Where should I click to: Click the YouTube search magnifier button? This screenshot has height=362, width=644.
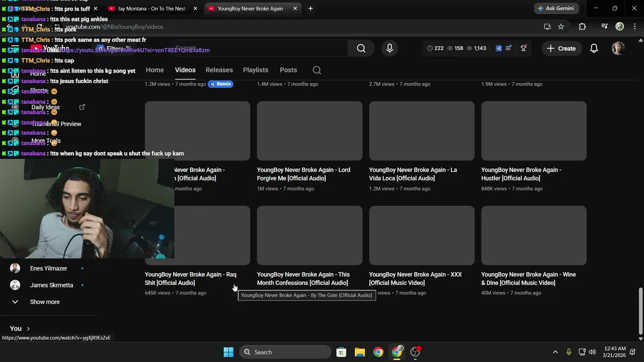click(x=361, y=48)
